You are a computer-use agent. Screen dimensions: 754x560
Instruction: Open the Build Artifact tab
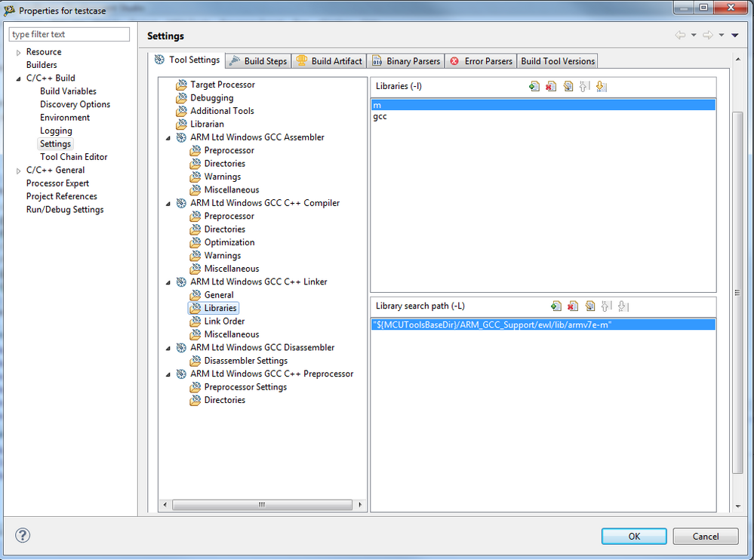329,61
